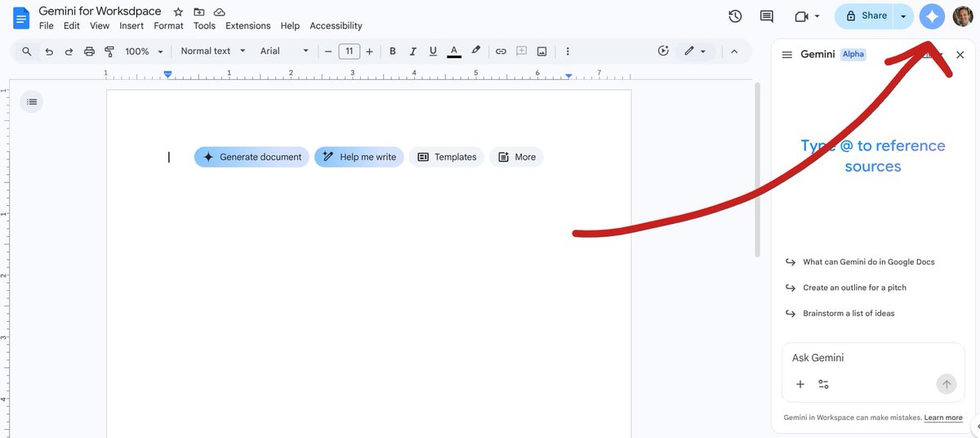
Task: Click the Google Docs home icon
Action: tap(20, 17)
